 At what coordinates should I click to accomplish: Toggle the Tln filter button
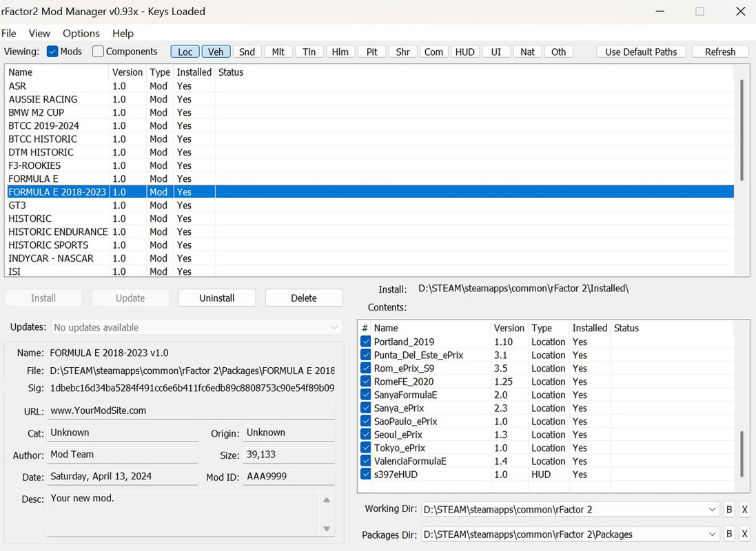coord(309,52)
